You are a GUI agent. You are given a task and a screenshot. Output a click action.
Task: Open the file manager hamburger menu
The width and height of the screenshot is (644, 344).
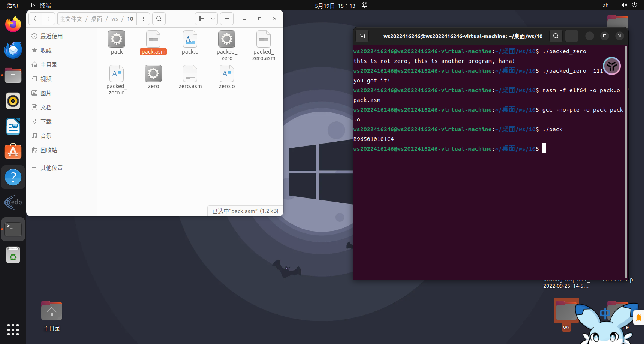tap(227, 19)
